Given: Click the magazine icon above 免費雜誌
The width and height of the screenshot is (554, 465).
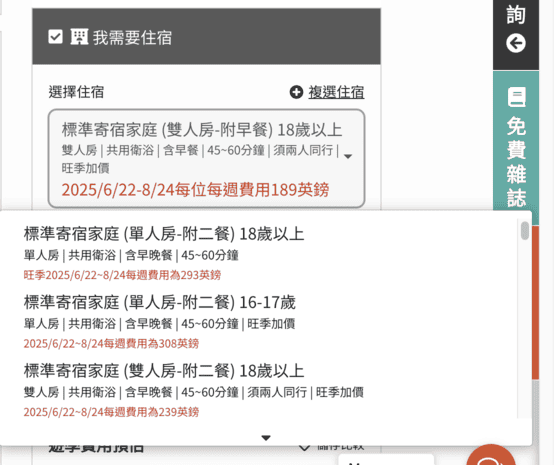Looking at the screenshot, I should point(517,98).
